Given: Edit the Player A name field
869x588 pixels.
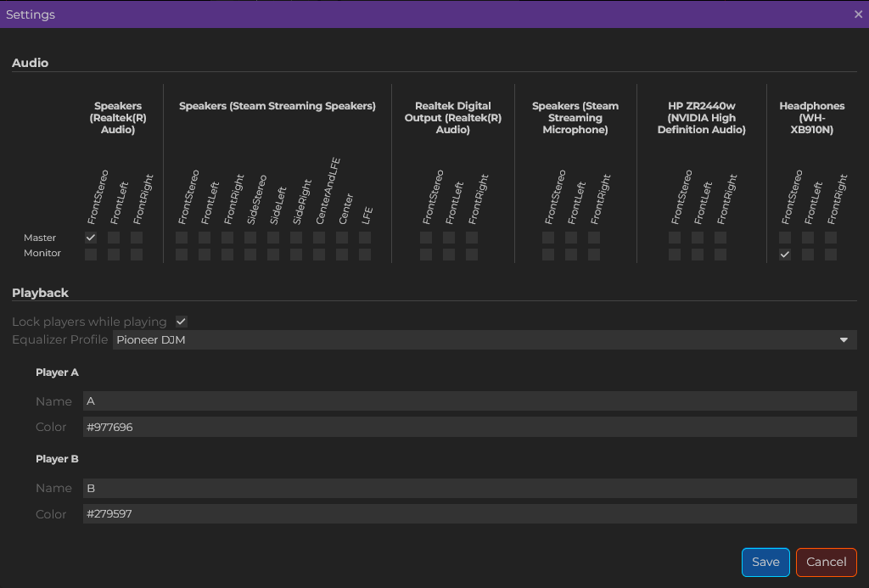Looking at the screenshot, I should (x=469, y=401).
